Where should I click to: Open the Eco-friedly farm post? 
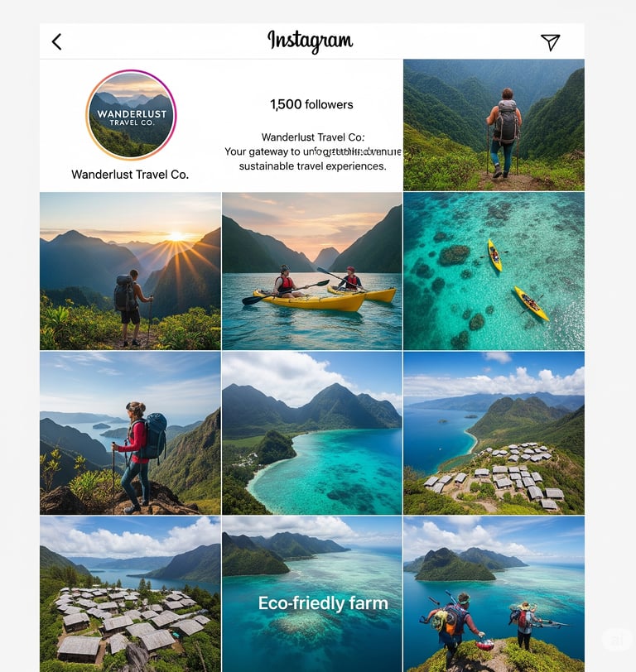point(311,594)
